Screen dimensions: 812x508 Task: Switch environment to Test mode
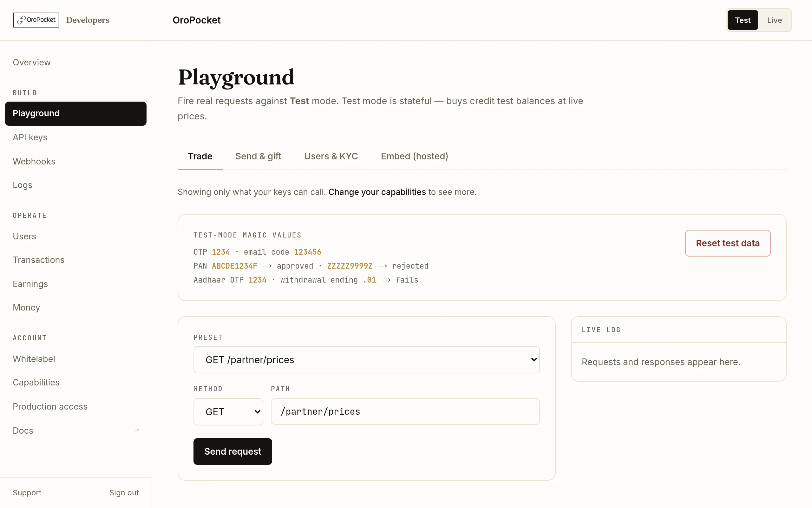742,20
